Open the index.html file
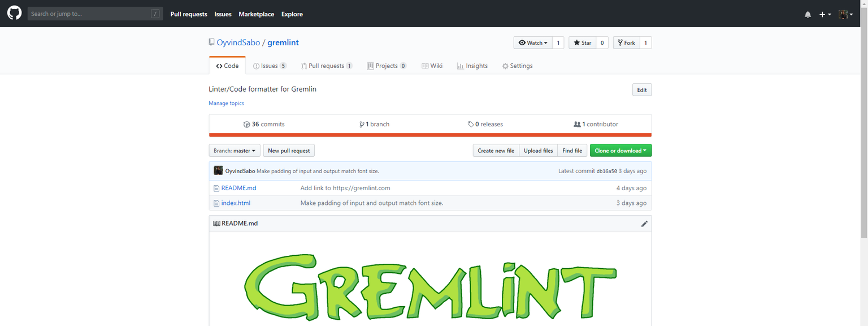This screenshot has width=868, height=326. click(236, 203)
